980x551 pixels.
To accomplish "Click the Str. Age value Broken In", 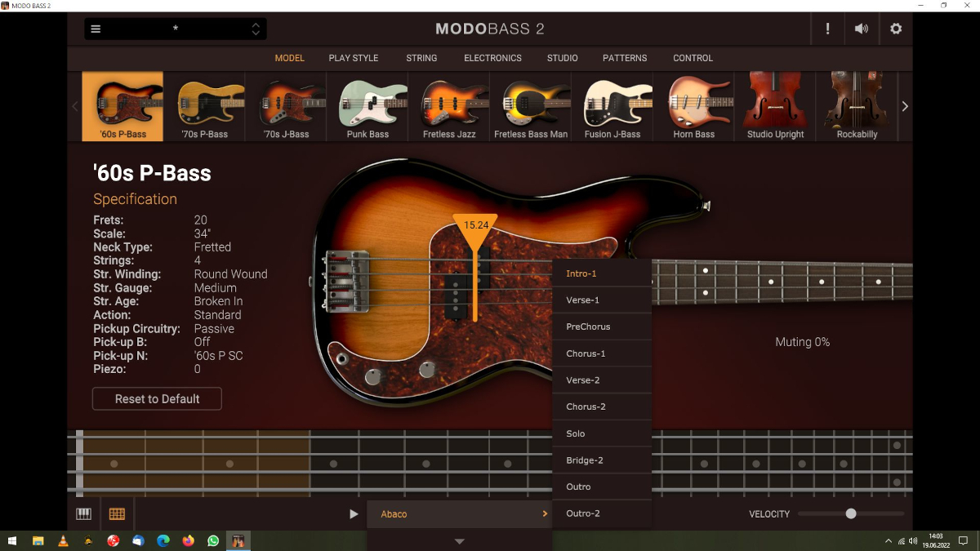I will [218, 301].
